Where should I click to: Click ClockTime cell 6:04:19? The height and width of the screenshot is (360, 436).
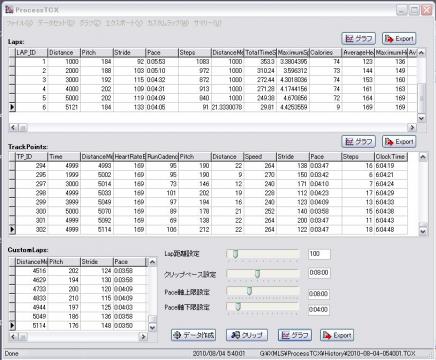(391, 166)
